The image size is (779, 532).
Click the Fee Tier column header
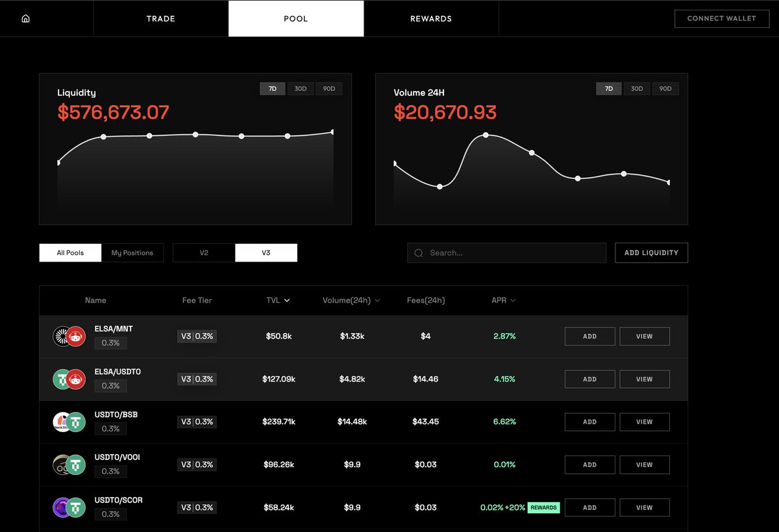pos(197,300)
